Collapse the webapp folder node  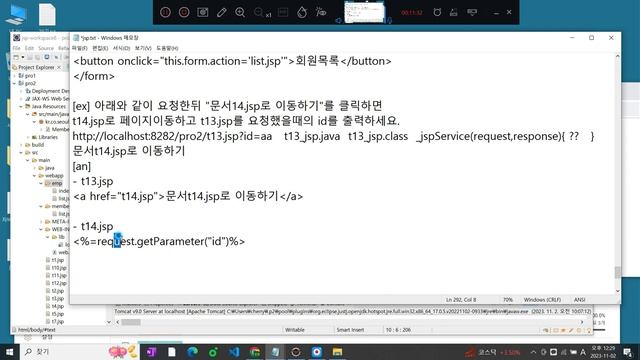click(x=35, y=176)
